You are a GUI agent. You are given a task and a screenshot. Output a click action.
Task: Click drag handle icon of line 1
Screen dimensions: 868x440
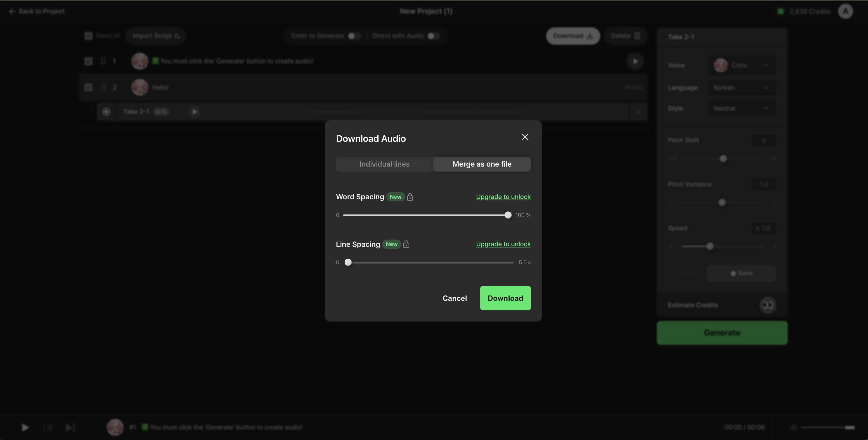[103, 61]
